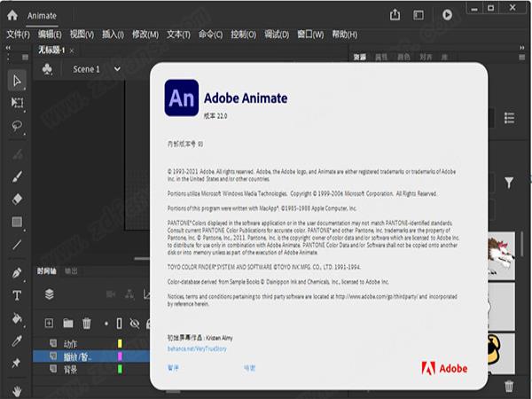Create a new layer folder
The width and height of the screenshot is (532, 399).
tap(68, 323)
